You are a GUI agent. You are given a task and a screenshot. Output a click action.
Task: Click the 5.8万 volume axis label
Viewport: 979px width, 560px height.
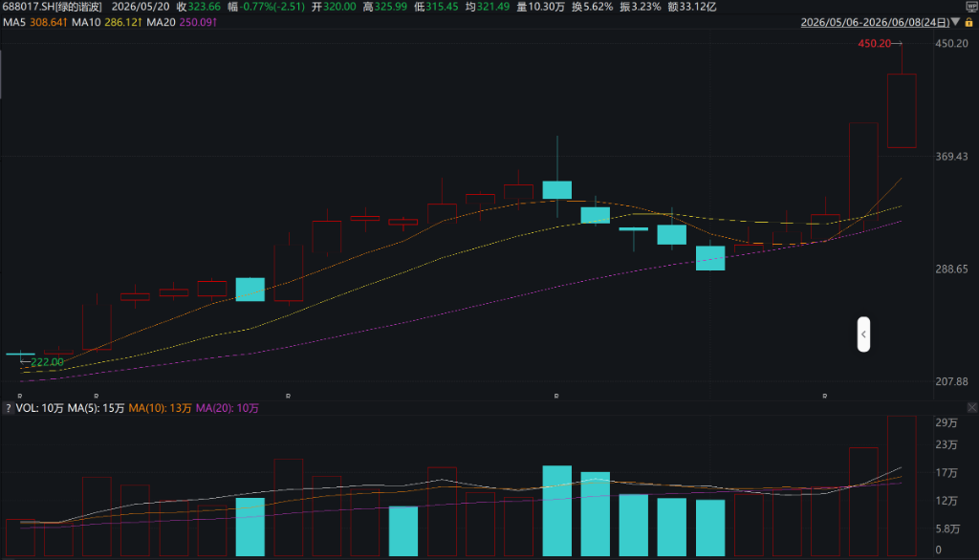947,528
